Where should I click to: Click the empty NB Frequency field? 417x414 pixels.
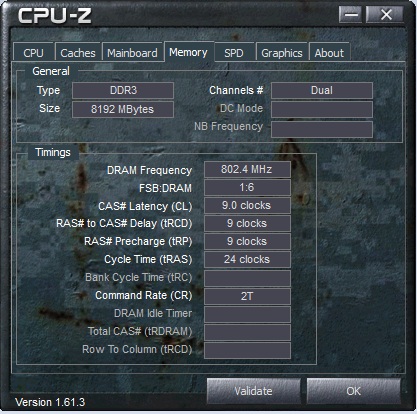click(322, 129)
